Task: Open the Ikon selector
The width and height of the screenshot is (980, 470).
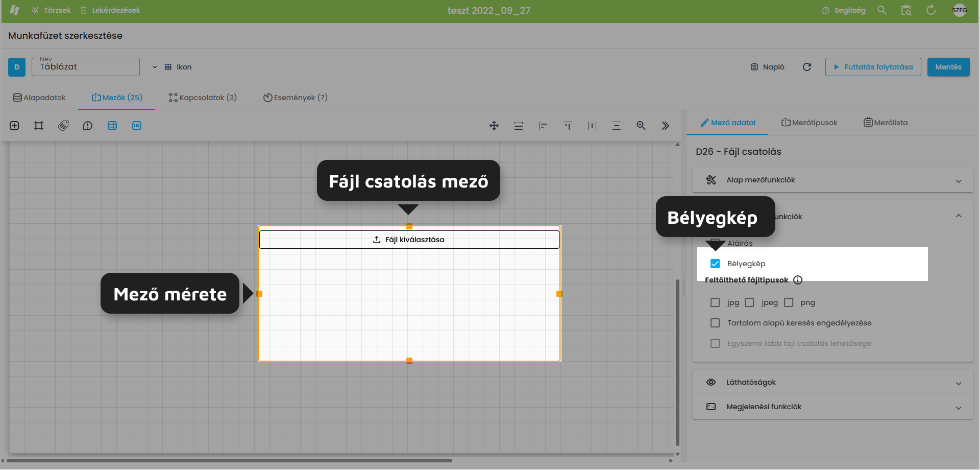Action: (178, 67)
